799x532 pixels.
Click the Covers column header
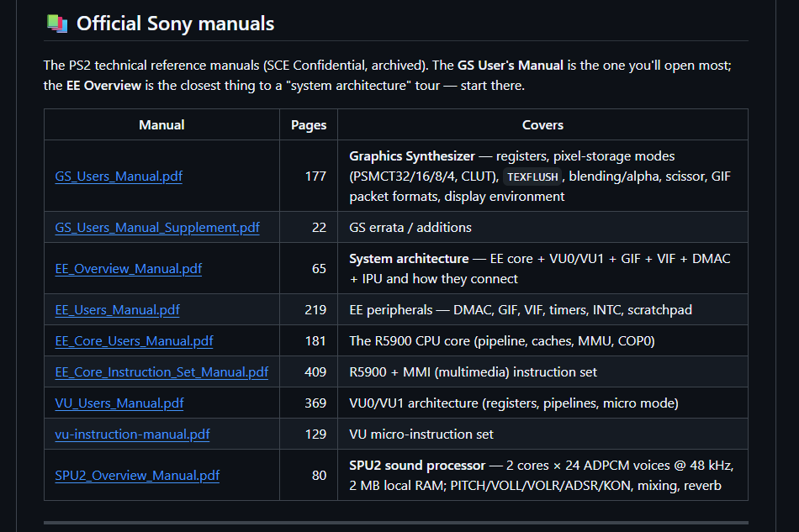pyautogui.click(x=542, y=124)
